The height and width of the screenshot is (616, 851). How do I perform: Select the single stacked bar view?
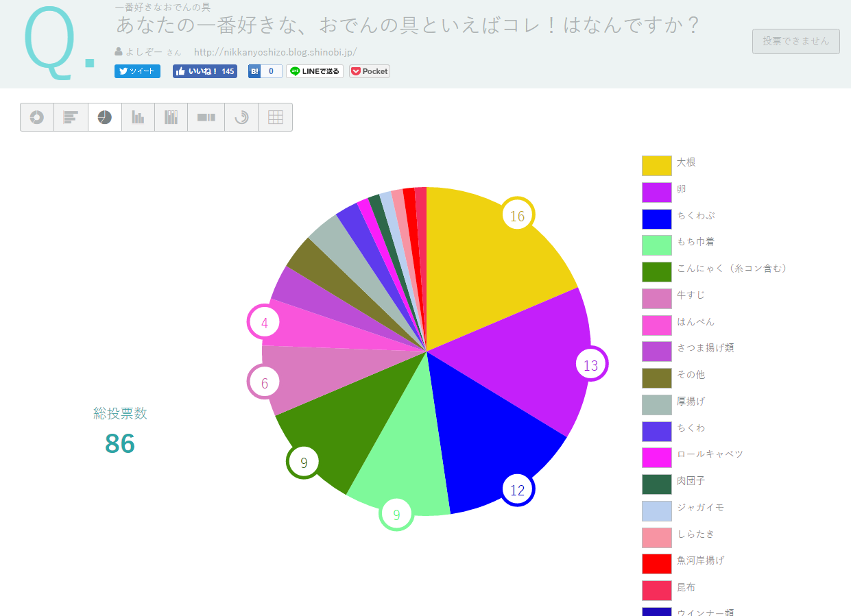tap(206, 117)
